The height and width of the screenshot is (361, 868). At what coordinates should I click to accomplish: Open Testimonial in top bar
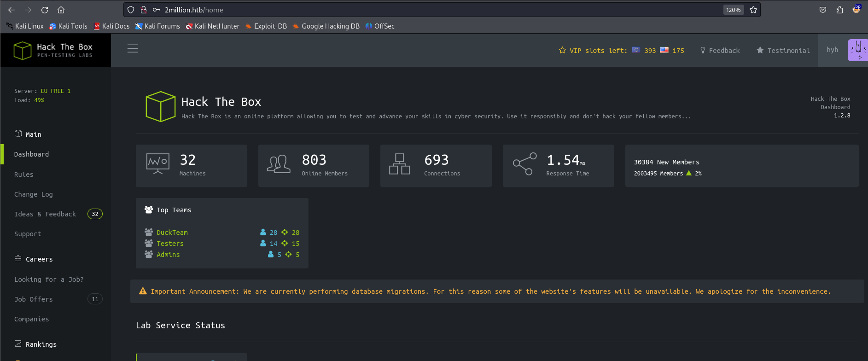click(783, 50)
